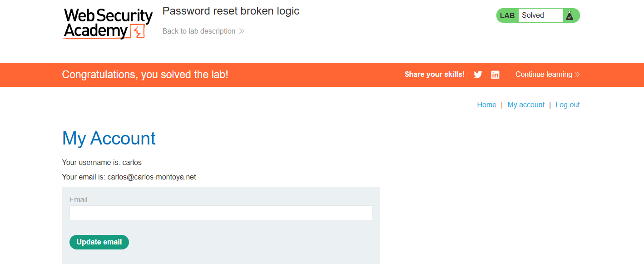
Task: Log out of the carlos account
Action: click(567, 105)
